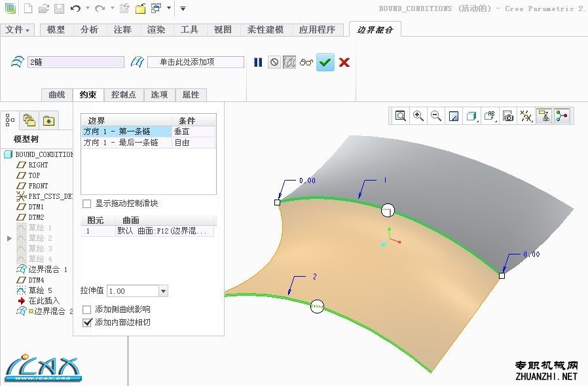
Task: Undo the last action
Action: [x=75, y=9]
